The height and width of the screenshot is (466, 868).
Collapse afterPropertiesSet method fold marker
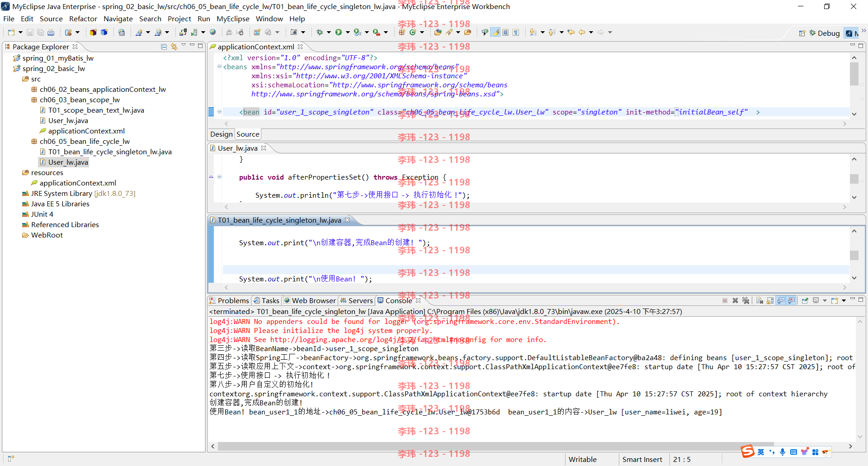point(219,177)
